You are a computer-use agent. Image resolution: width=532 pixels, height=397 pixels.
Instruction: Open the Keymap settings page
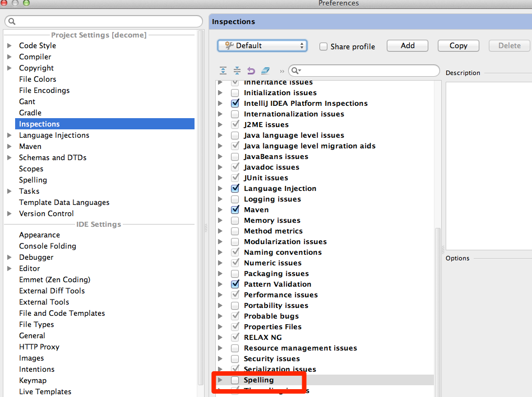33,380
